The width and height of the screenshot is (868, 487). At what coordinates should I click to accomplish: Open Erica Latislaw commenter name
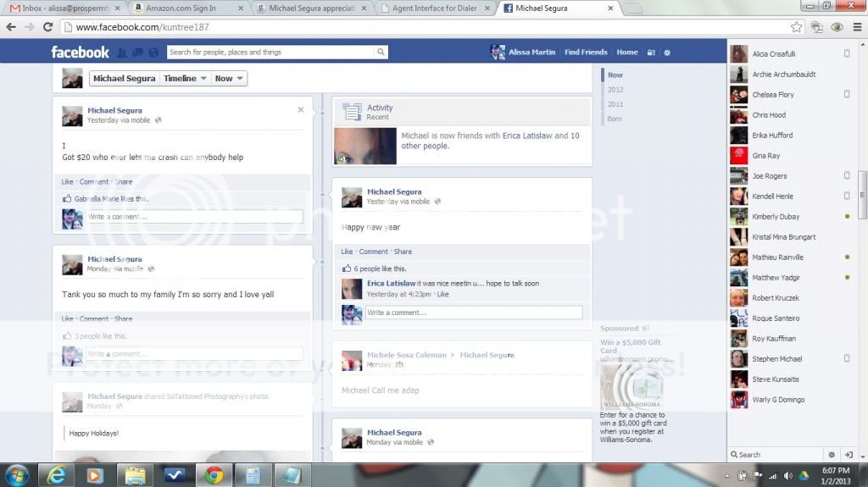point(392,284)
